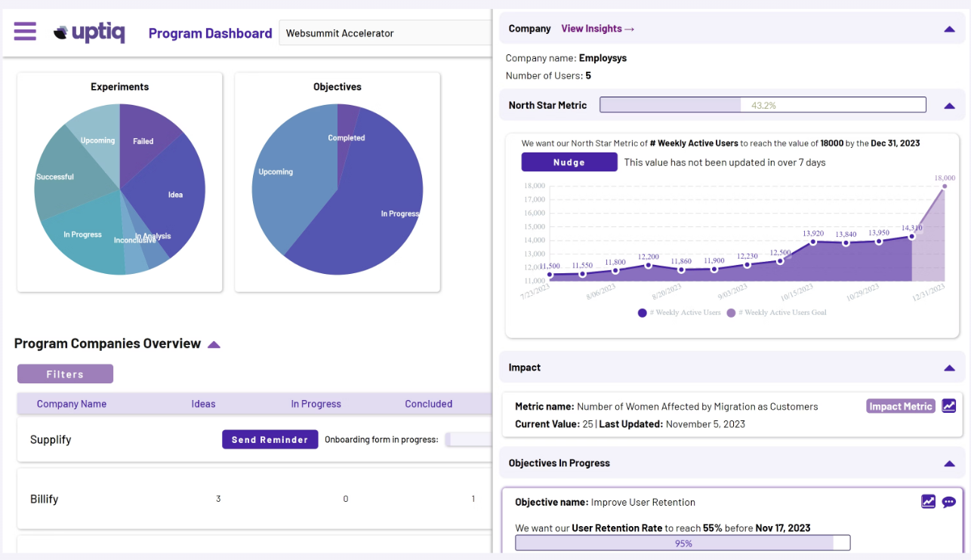Click the Send Reminder button for Supplify

(270, 438)
